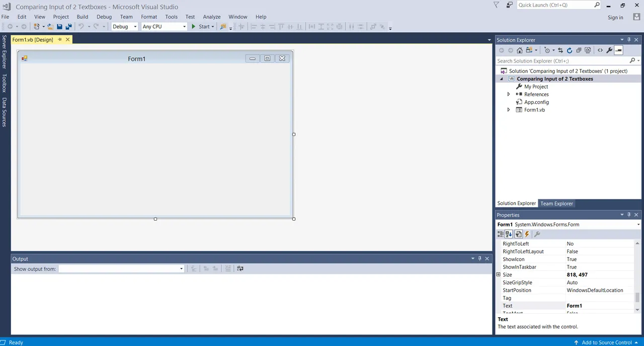The image size is (644, 346).
Task: Click the Pending Changes Filter clock icon
Action: pyautogui.click(x=547, y=50)
